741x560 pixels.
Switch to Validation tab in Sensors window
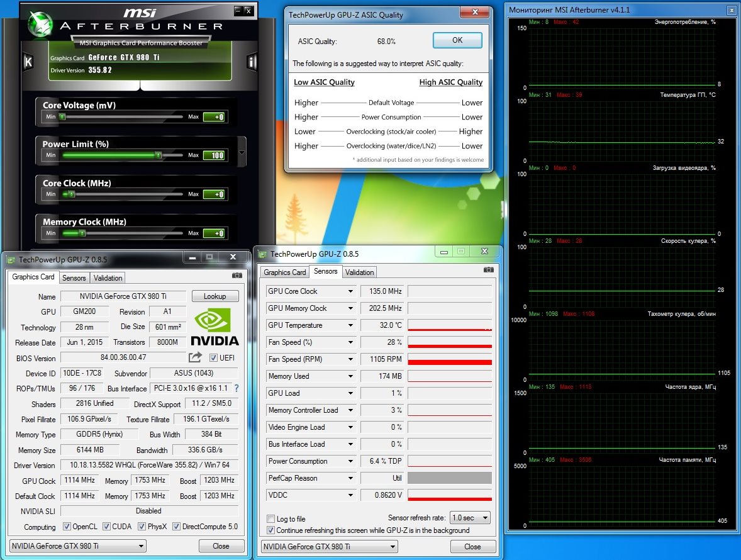tap(360, 272)
